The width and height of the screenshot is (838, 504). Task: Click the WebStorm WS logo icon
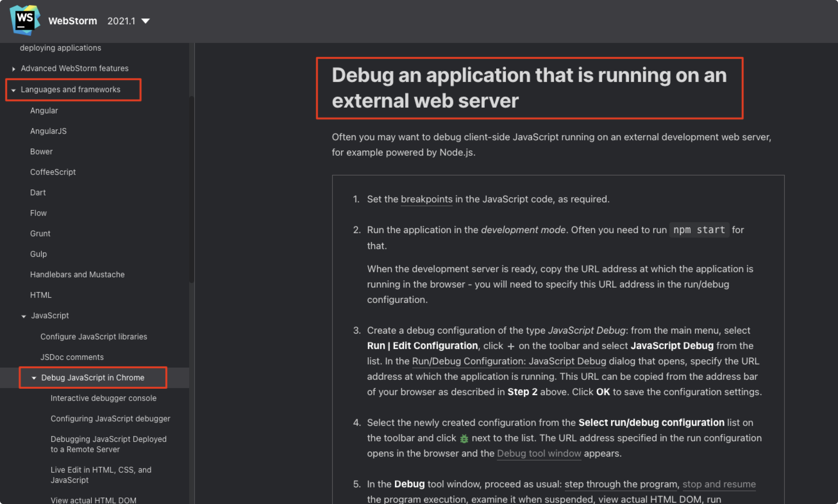click(x=25, y=20)
